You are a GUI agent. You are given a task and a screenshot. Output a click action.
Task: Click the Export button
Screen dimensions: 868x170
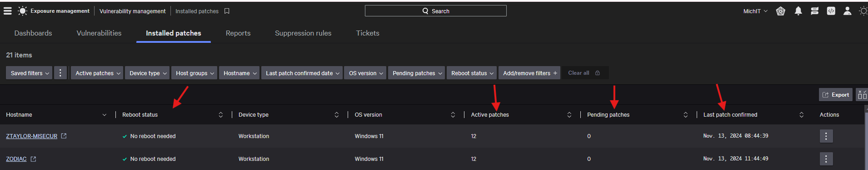[836, 95]
